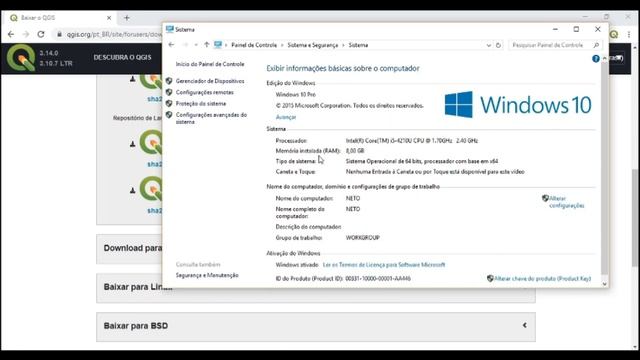Click the QGIS extension icon in Chrome toolbar
This screenshot has height=360, width=640.
tap(614, 35)
